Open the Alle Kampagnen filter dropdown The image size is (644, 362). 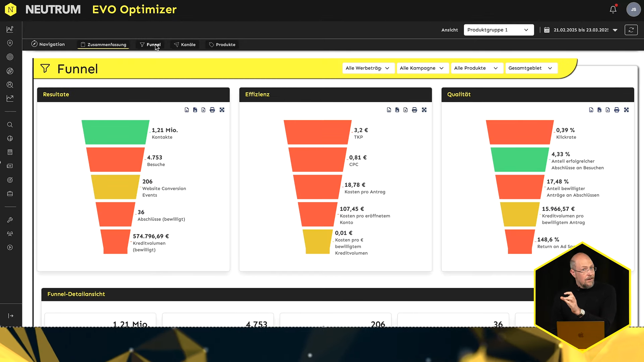(x=422, y=68)
